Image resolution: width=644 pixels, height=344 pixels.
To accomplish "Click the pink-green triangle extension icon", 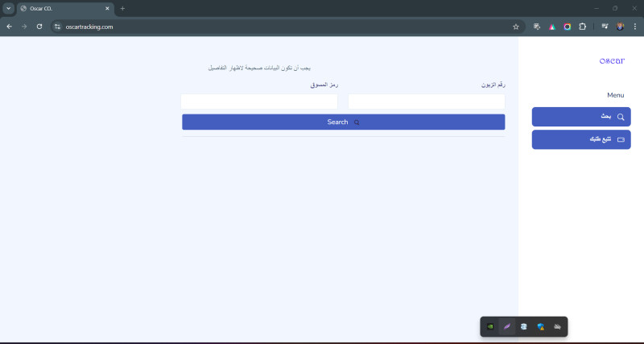I will [552, 27].
